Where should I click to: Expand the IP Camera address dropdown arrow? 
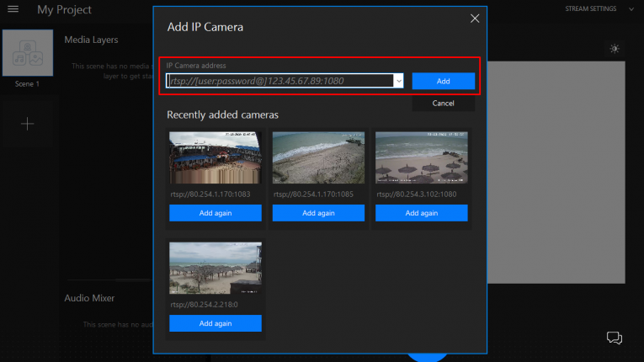[x=398, y=81]
